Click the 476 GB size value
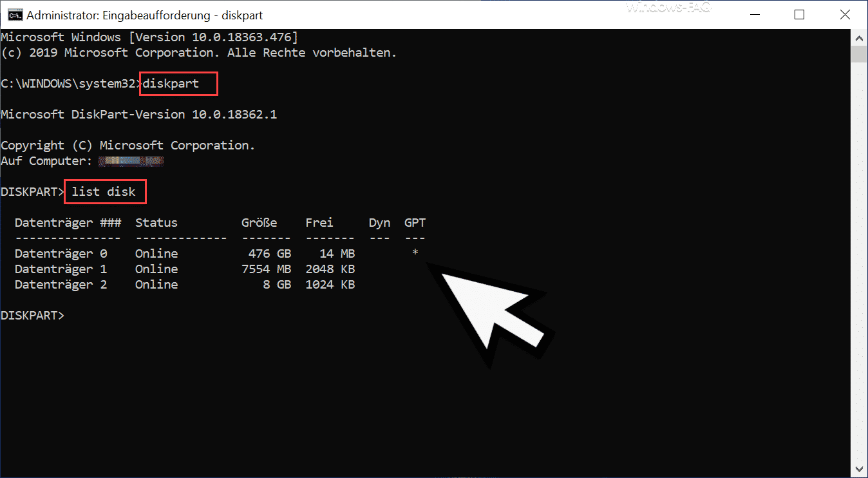Image resolution: width=868 pixels, height=478 pixels. (270, 253)
